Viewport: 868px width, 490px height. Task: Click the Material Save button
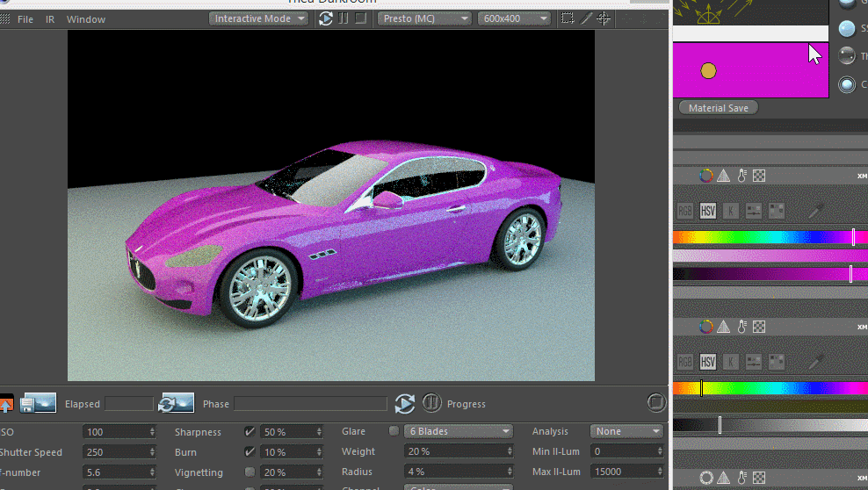point(719,108)
